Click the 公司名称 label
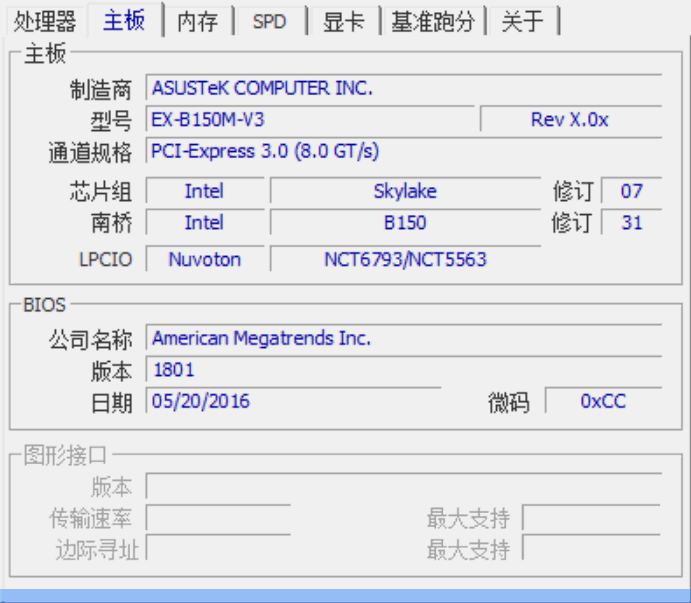The width and height of the screenshot is (691, 603). tap(90, 340)
